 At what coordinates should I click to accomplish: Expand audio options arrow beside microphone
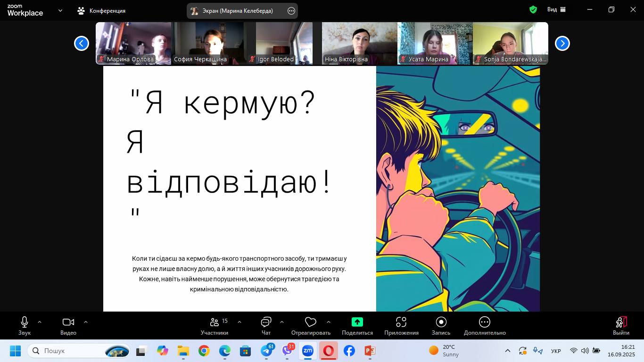[40, 322]
